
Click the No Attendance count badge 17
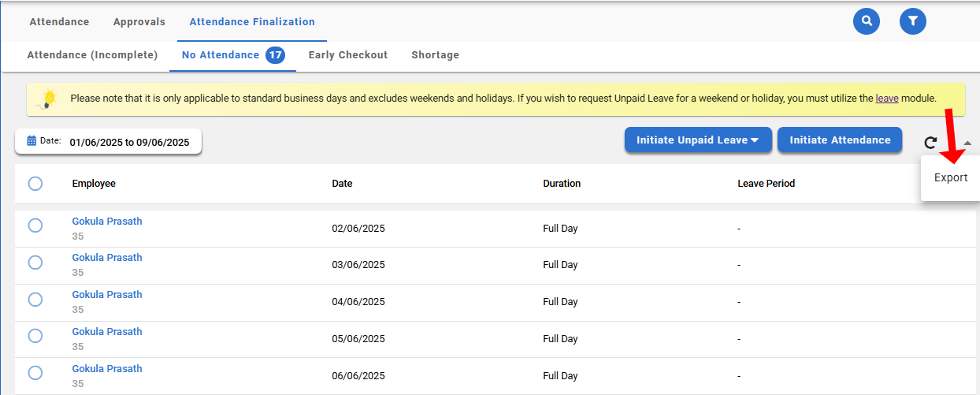(275, 55)
